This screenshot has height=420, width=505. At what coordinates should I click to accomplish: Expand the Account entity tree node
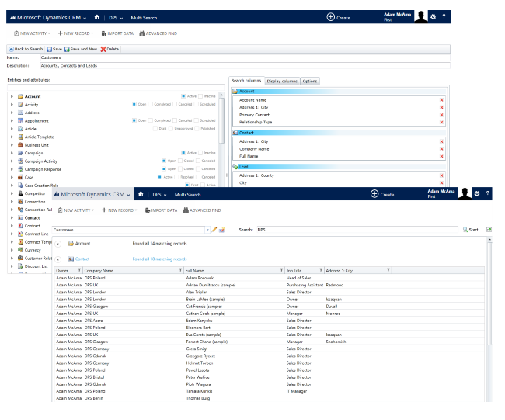pos(12,96)
